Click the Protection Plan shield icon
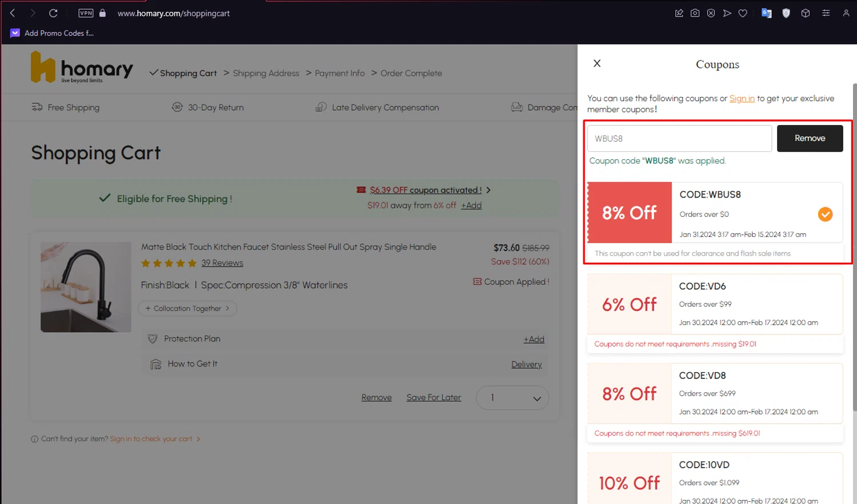The height and width of the screenshot is (504, 857). (153, 339)
